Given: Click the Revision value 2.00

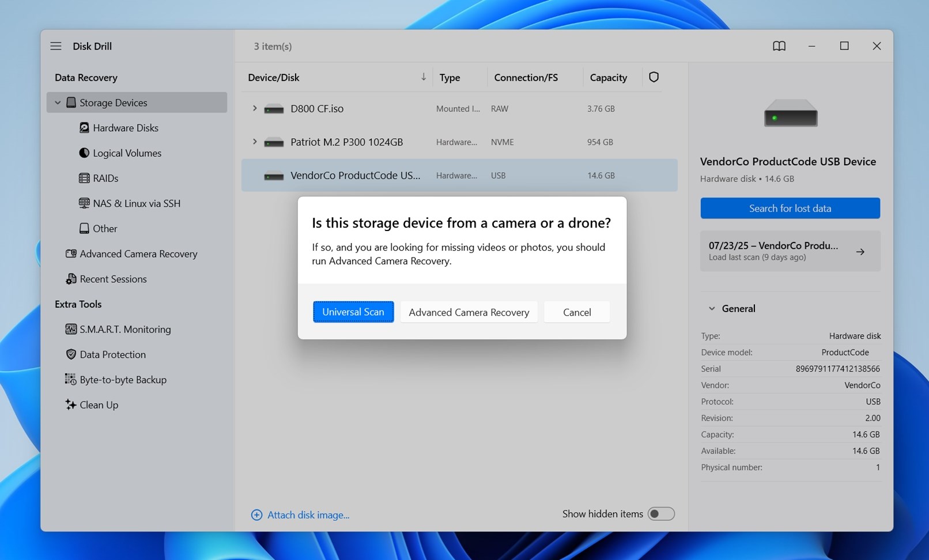Looking at the screenshot, I should click(x=873, y=418).
